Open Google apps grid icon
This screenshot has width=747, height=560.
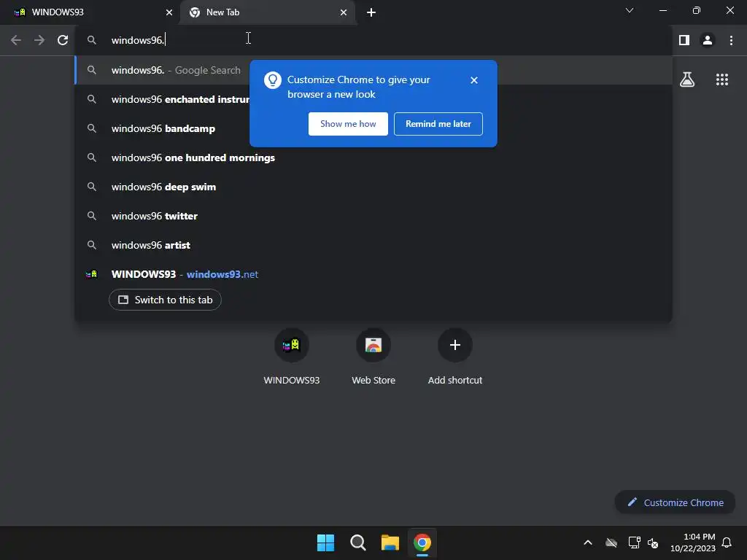tap(721, 79)
